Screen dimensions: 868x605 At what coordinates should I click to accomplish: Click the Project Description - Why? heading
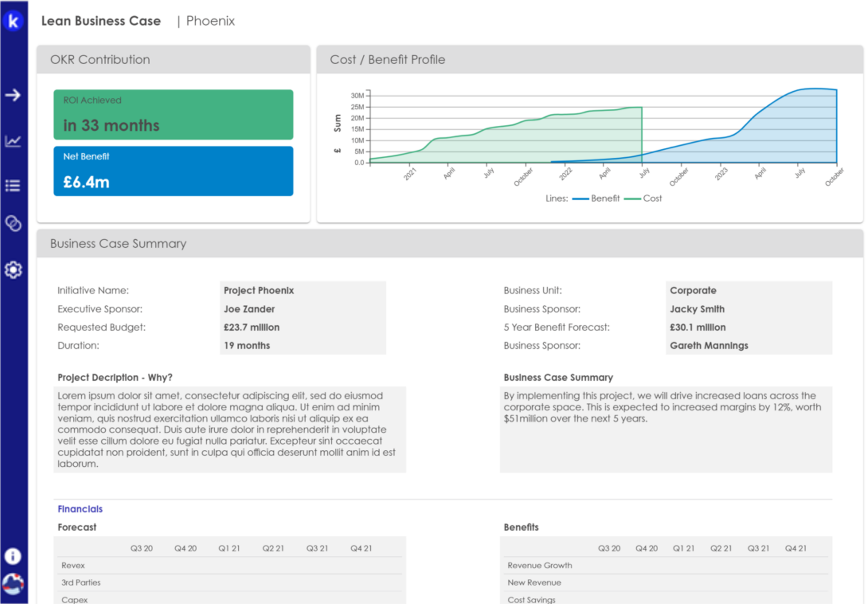tap(115, 378)
